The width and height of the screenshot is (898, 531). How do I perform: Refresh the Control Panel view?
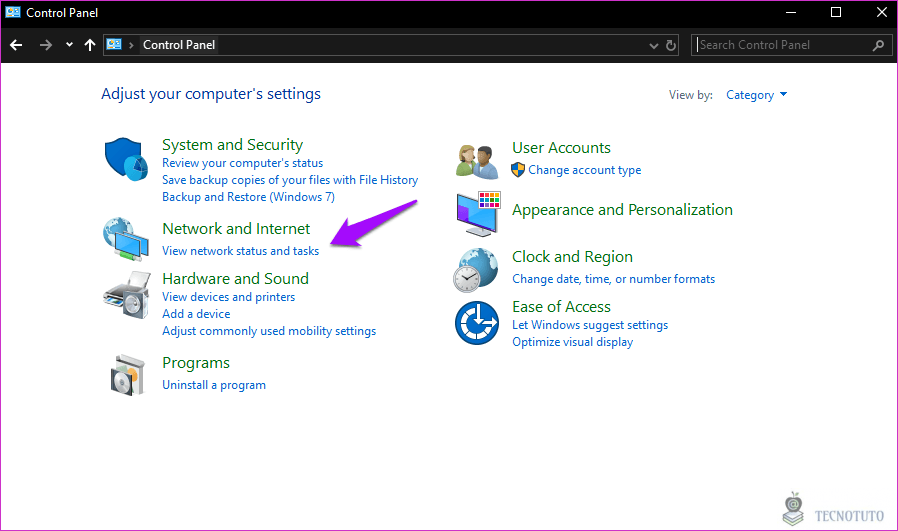pyautogui.click(x=671, y=45)
